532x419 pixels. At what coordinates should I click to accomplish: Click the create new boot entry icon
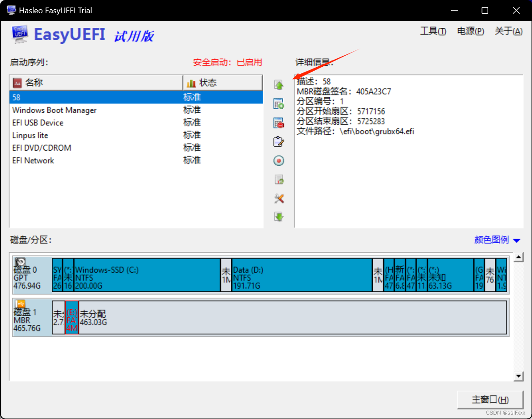coord(279,104)
